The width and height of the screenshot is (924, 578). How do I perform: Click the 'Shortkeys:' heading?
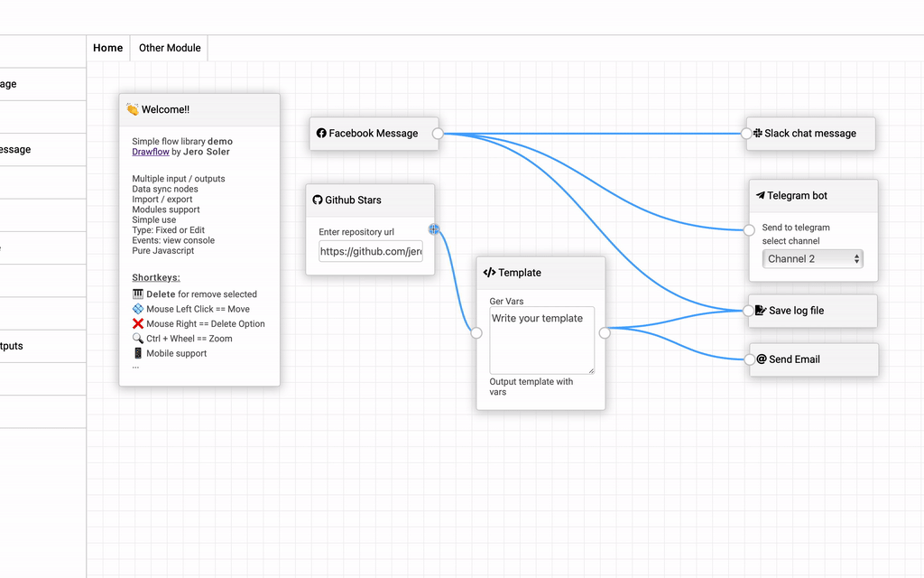click(x=156, y=277)
